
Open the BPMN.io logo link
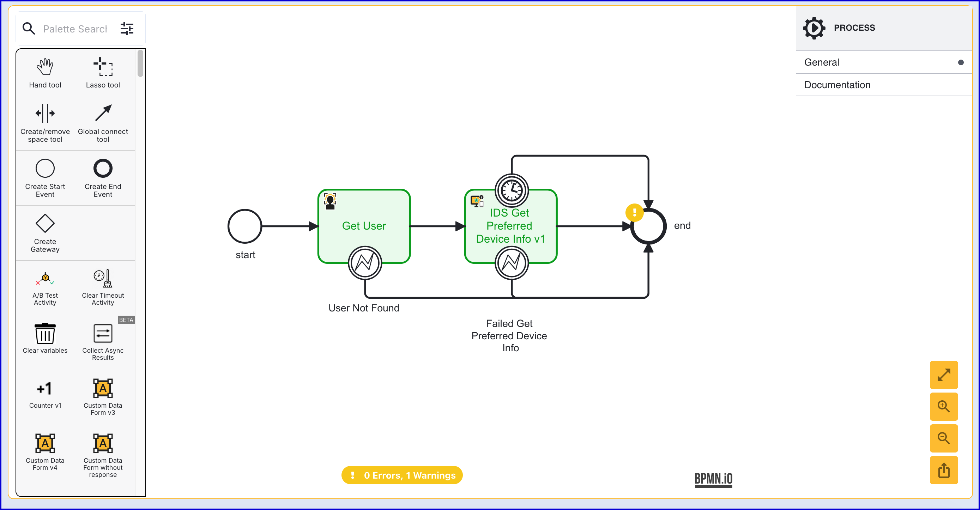(x=713, y=479)
